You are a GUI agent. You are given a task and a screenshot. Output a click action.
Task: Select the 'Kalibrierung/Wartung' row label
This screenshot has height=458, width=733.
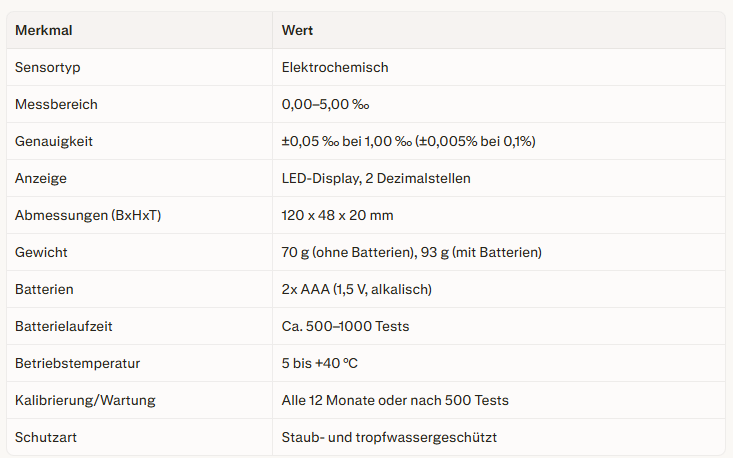pyautogui.click(x=85, y=401)
